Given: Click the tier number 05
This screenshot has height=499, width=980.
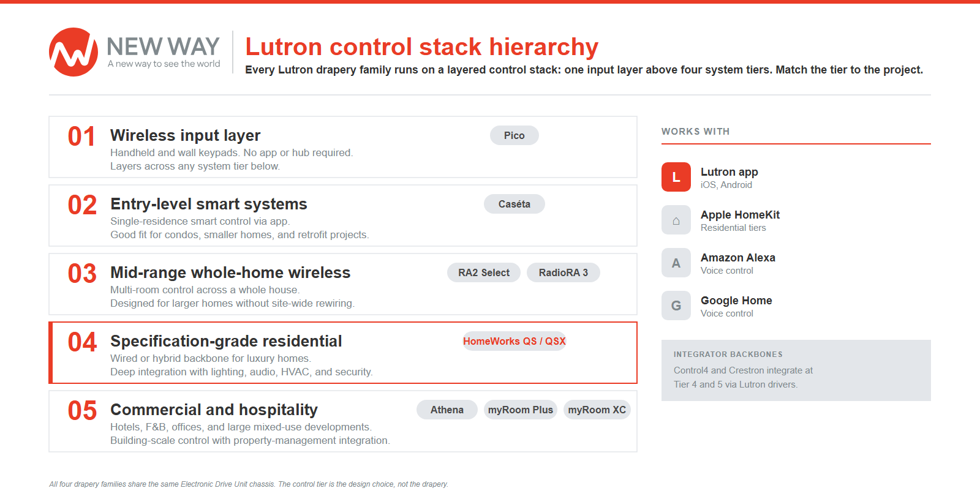Looking at the screenshot, I should pos(82,411).
